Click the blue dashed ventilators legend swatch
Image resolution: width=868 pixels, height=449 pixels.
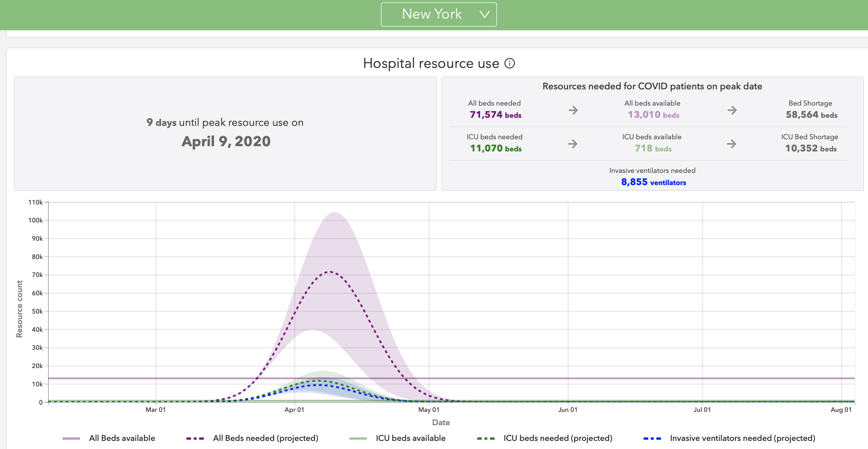pyautogui.click(x=652, y=439)
